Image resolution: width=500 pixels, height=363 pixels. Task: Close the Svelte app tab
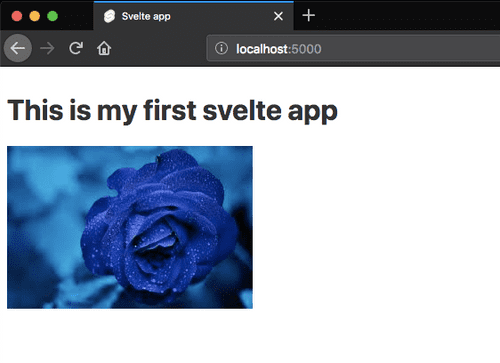point(278,16)
